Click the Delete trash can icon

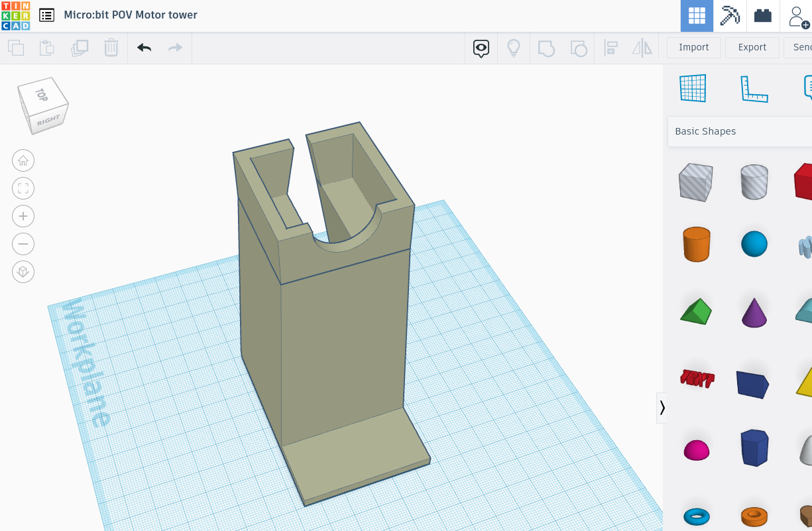[111, 48]
